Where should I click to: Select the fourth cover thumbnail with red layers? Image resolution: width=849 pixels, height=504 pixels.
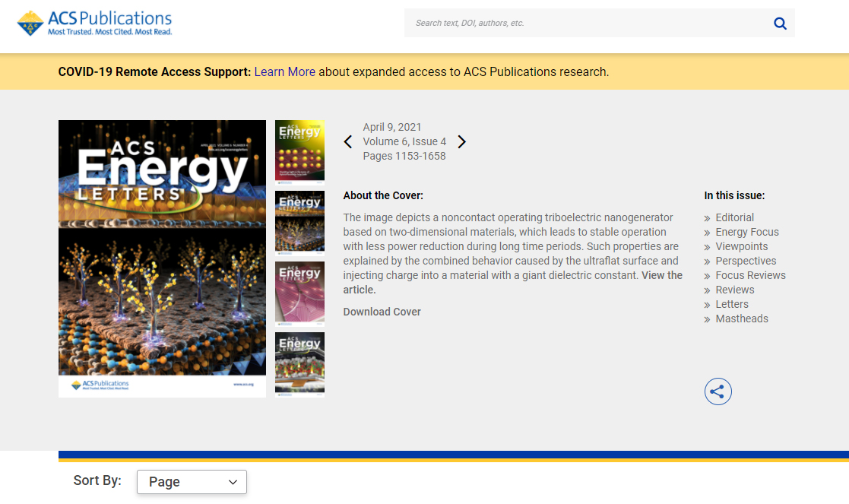point(300,364)
